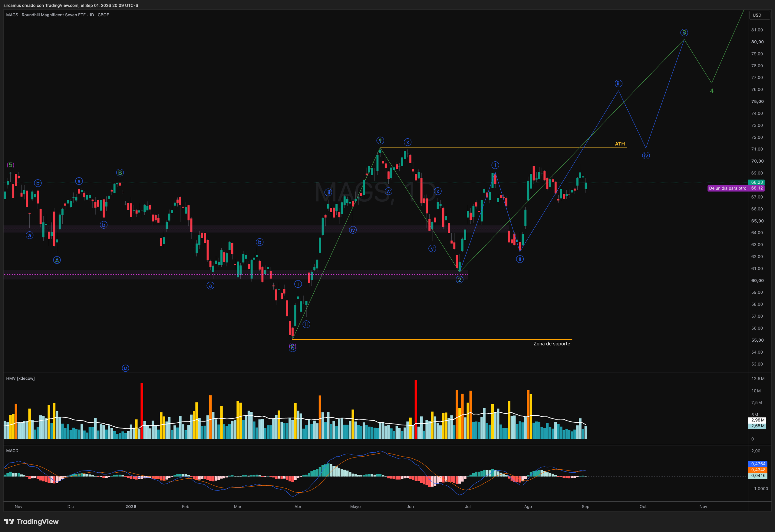The width and height of the screenshot is (775, 532).
Task: Select the 2,00 MACD scale label
Action: click(x=756, y=451)
